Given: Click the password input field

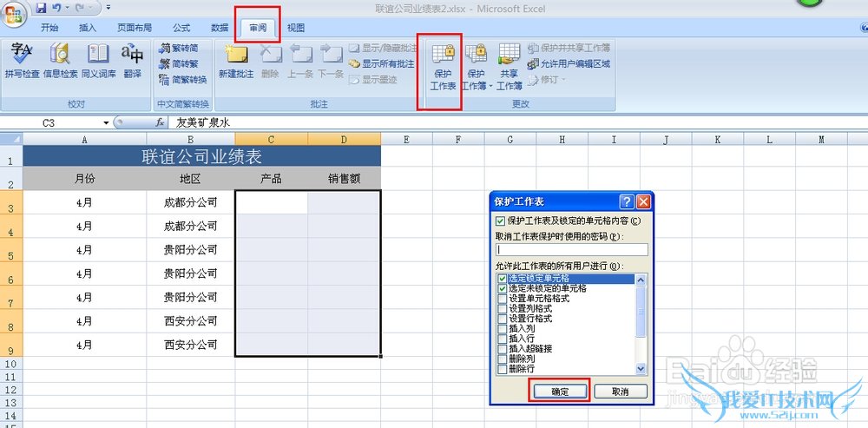Looking at the screenshot, I should 572,250.
